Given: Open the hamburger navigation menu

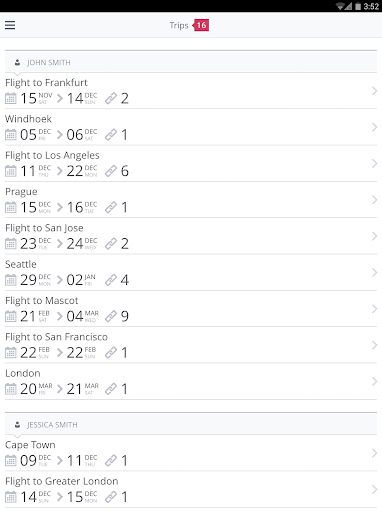Looking at the screenshot, I should pos(10,25).
